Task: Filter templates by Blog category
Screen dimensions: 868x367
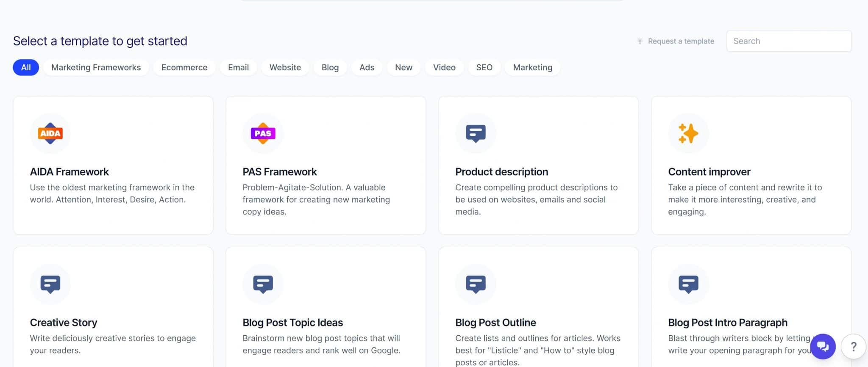Action: tap(330, 67)
